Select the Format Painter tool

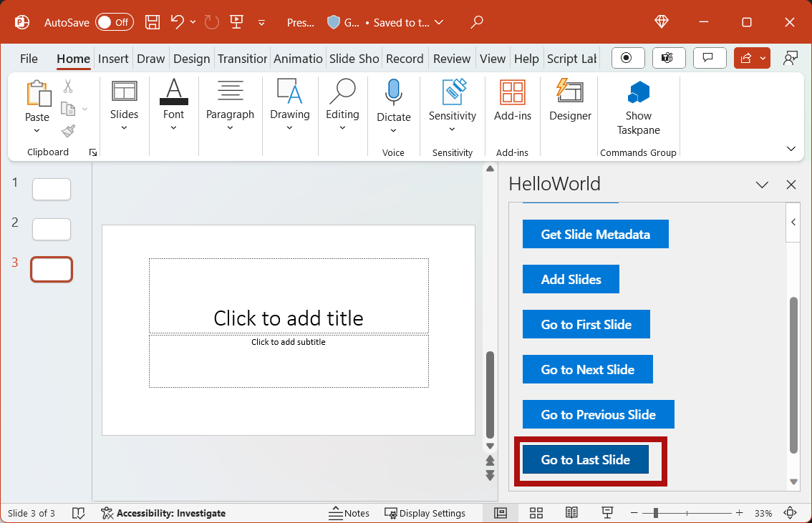[67, 131]
